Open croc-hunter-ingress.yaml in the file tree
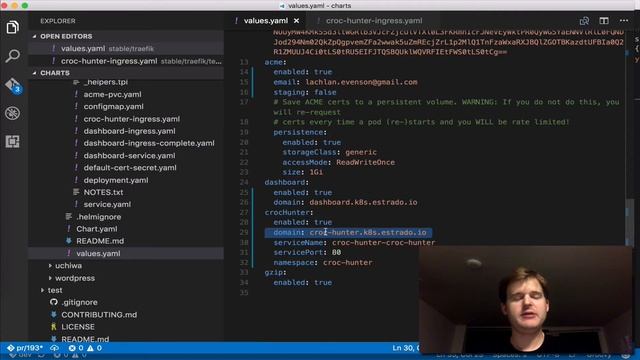 131,119
